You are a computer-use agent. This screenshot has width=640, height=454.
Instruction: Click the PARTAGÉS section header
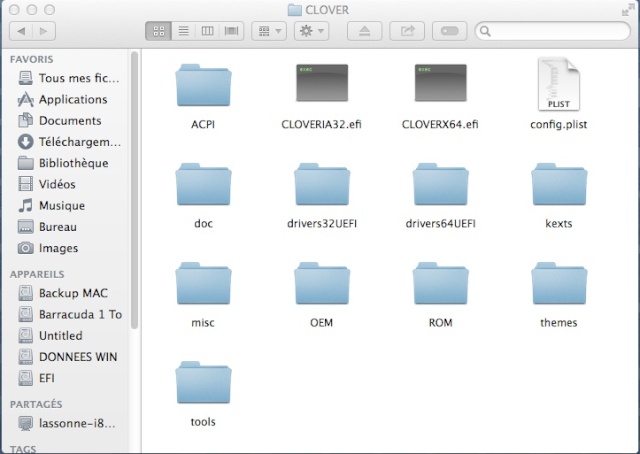click(36, 404)
